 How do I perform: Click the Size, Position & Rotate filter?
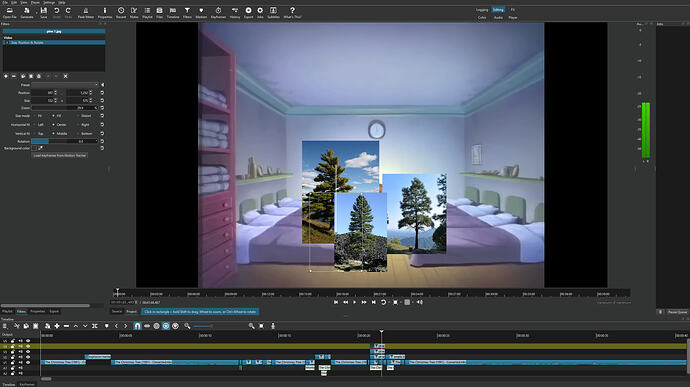pyautogui.click(x=54, y=43)
